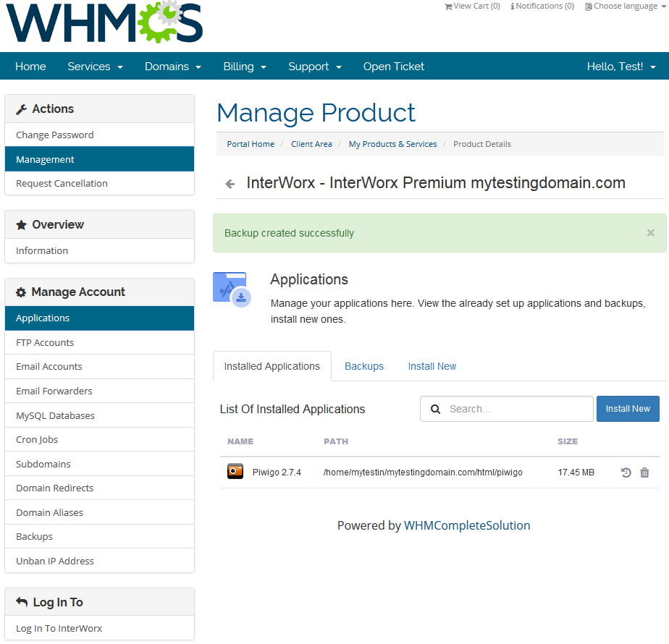Click the Applications folder icon

coord(232,289)
